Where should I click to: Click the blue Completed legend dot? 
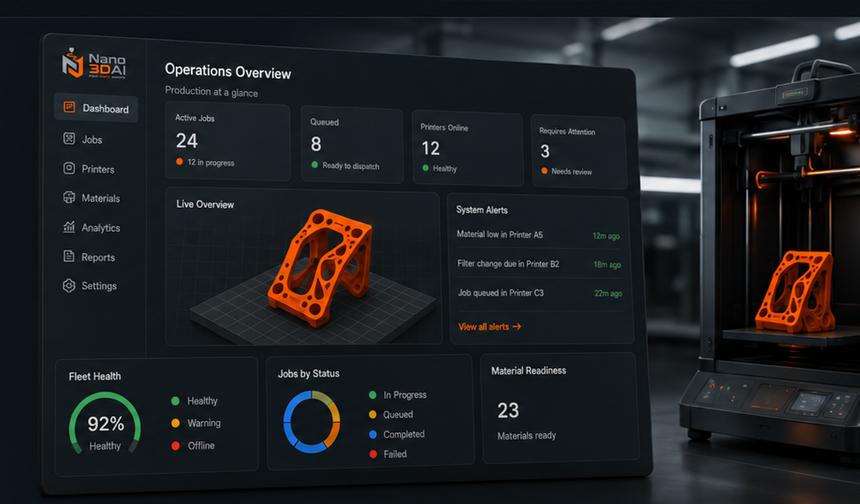373,434
